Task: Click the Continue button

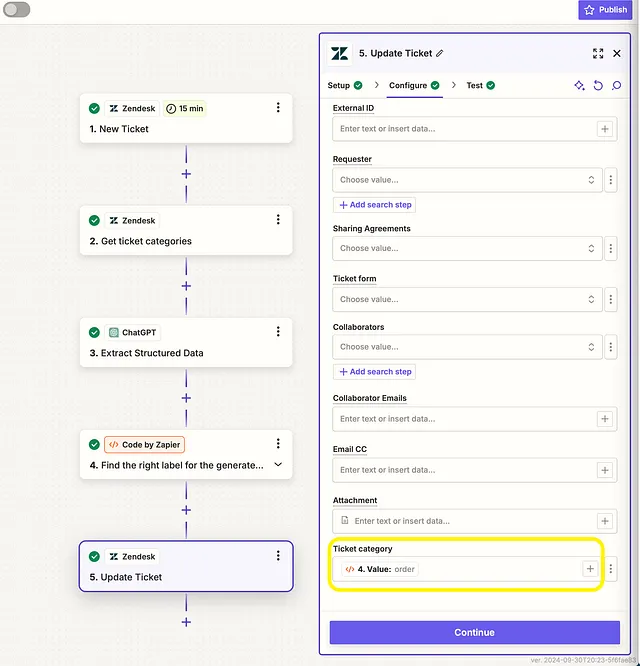Action: [474, 632]
